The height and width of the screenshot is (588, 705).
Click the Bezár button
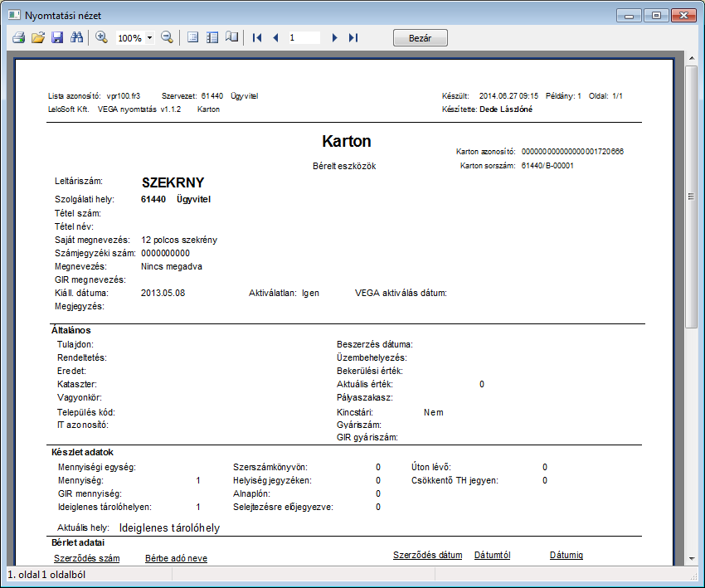click(421, 38)
